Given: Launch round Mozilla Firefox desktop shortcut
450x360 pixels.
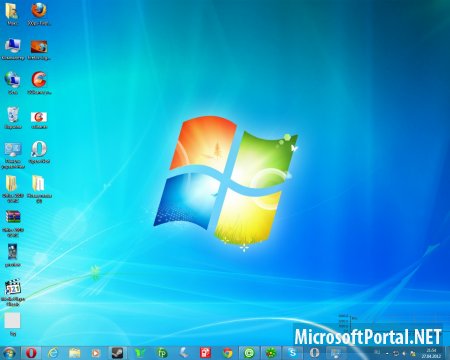Looking at the screenshot, I should pyautogui.click(x=39, y=14).
